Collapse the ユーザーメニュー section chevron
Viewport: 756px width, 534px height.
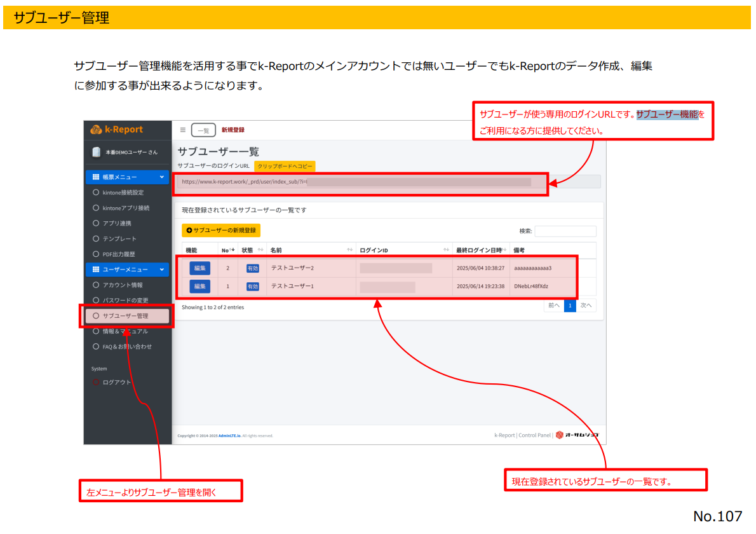(x=161, y=269)
